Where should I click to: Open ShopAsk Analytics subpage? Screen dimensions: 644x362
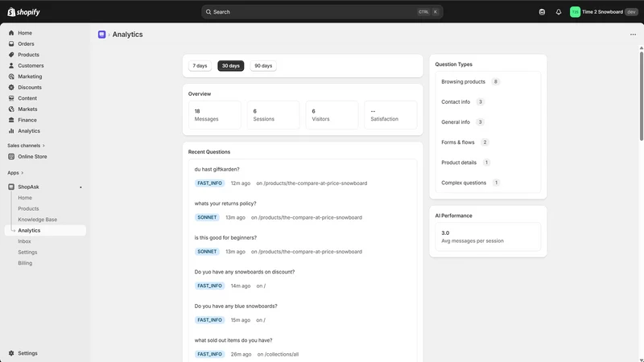tap(45, 230)
